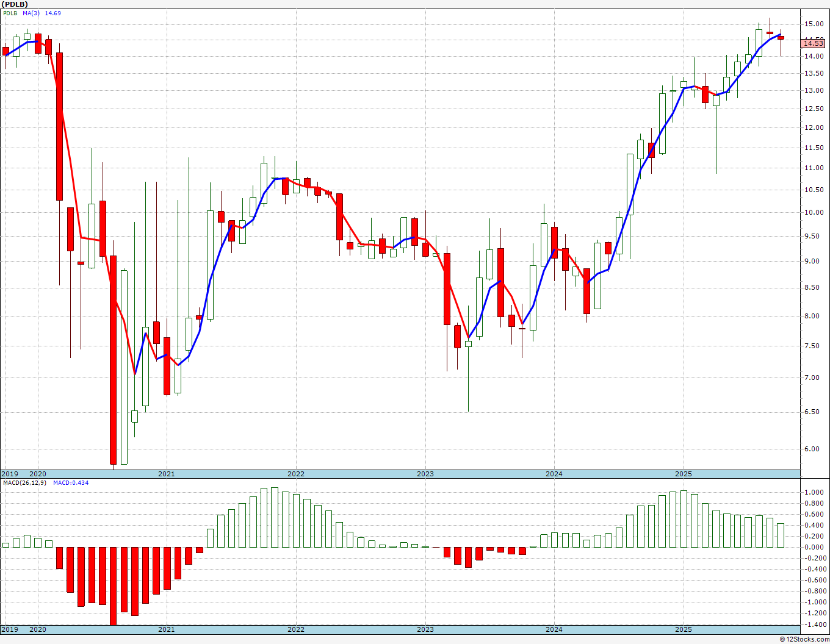Viewport: 830px width, 644px height.
Task: Click the lowest red candlestick near 6.00
Action: (113, 360)
